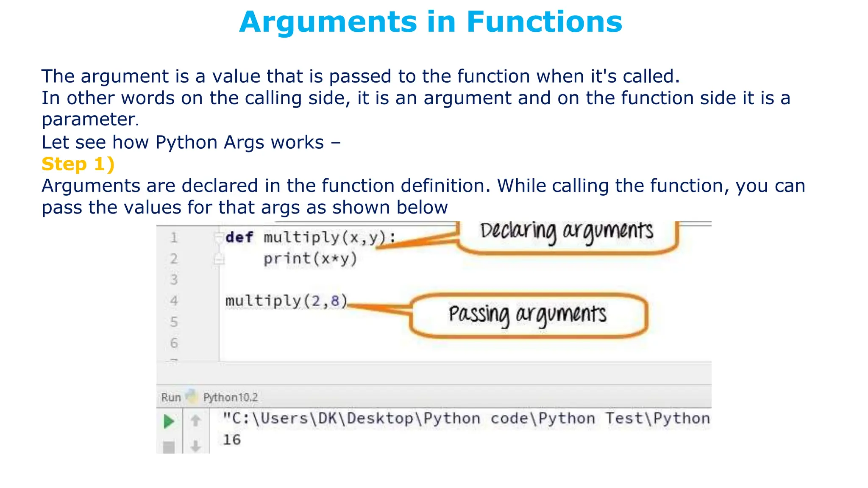Click line number 4 in the gutter
868x488 pixels.
[x=174, y=301]
